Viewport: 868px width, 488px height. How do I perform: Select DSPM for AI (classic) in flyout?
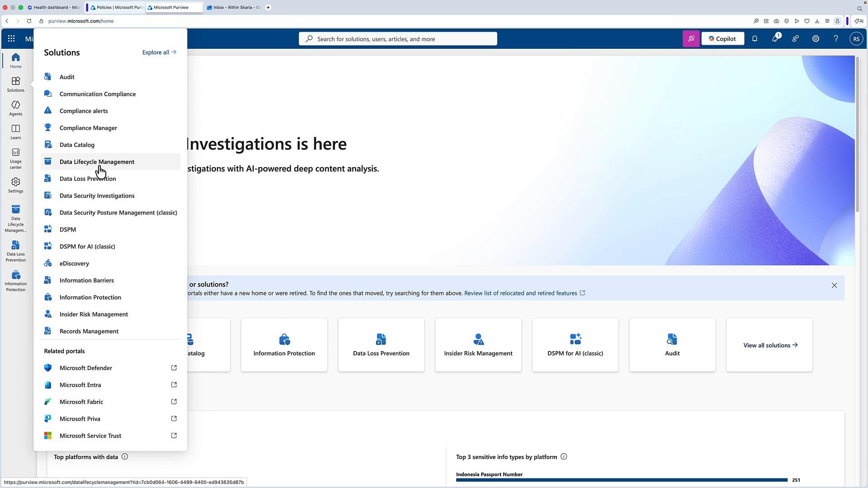[x=110, y=247]
